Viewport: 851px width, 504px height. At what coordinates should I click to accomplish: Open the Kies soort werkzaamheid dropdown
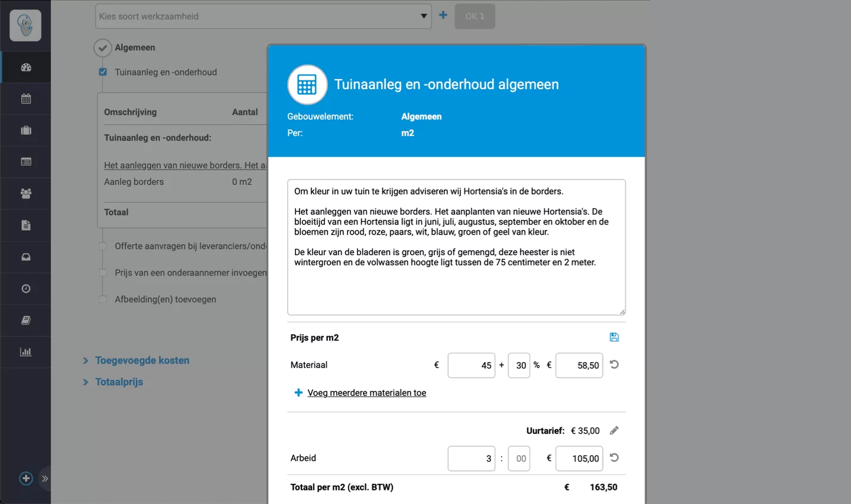(263, 17)
